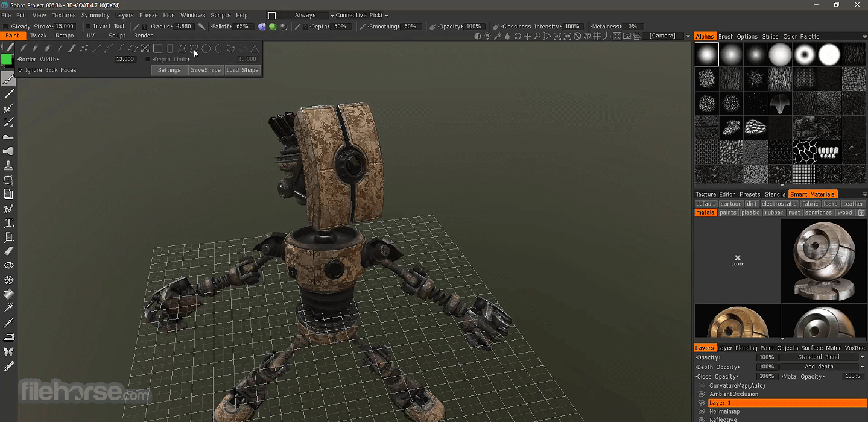The height and width of the screenshot is (422, 868).
Task: Select the Fill bucket tool in left toolbar
Action: [x=9, y=294]
